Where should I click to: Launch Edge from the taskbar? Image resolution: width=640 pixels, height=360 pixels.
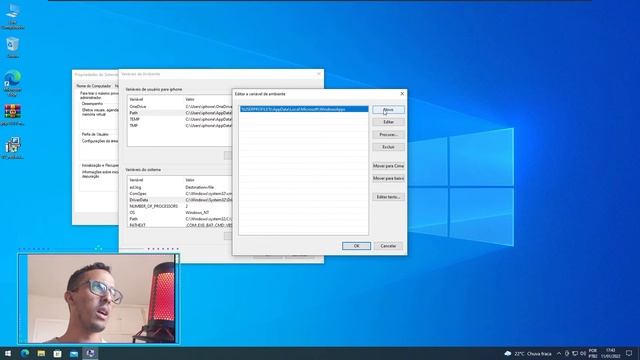[x=24, y=353]
